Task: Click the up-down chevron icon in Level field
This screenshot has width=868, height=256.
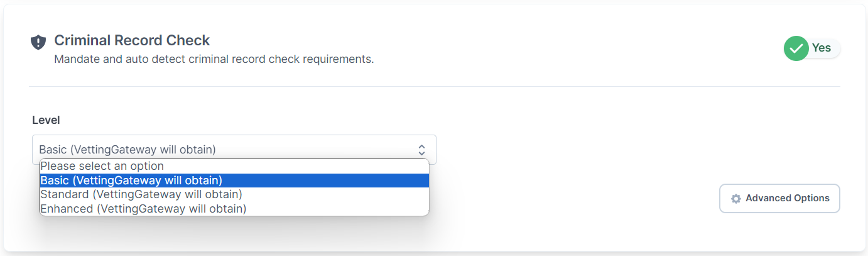Action: coord(421,150)
